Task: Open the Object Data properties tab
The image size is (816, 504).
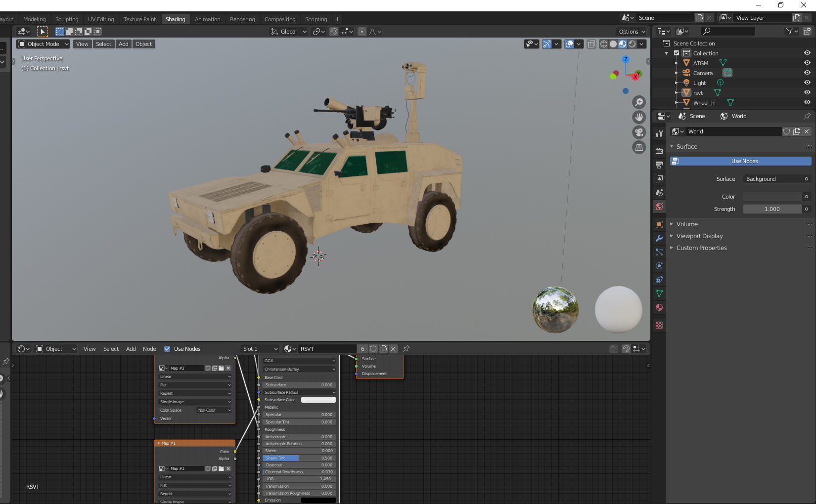Action: click(659, 294)
